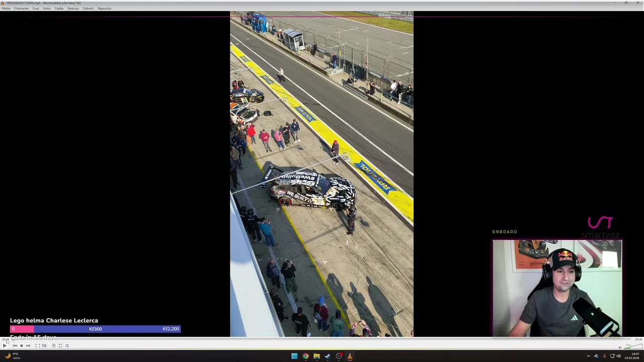Screen dimensions: 644x362
Task: Open the Zobrazit menu
Action: 88,9
